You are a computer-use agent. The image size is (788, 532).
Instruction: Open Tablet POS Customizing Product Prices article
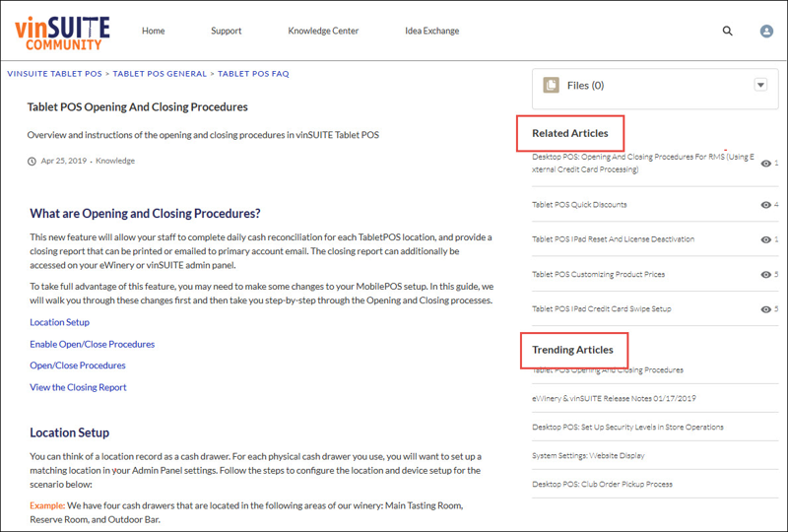pos(598,275)
